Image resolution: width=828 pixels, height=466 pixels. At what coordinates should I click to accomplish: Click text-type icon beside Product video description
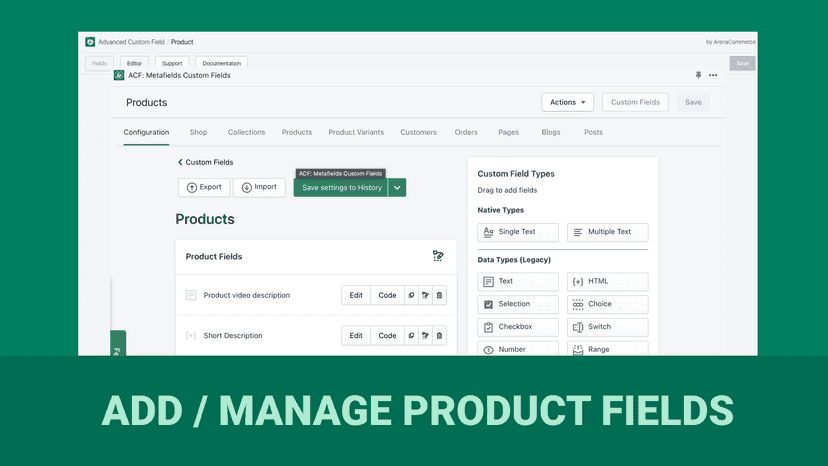click(x=191, y=295)
